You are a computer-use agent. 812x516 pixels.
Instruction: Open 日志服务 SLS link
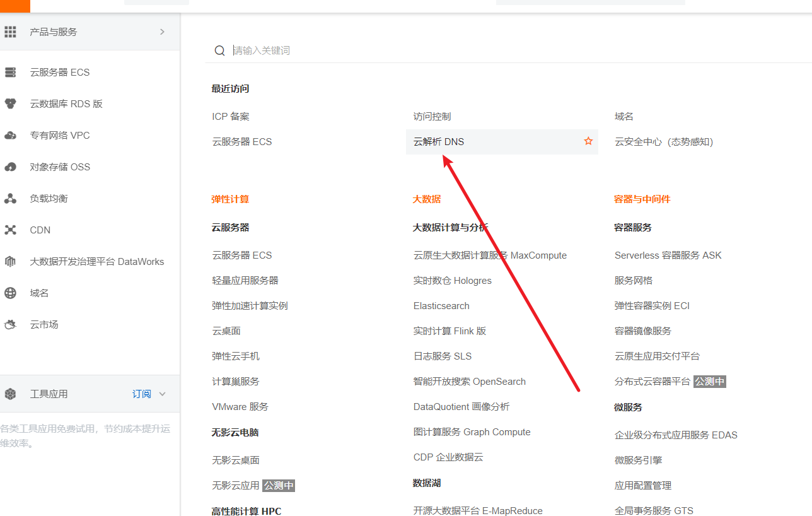[443, 356]
